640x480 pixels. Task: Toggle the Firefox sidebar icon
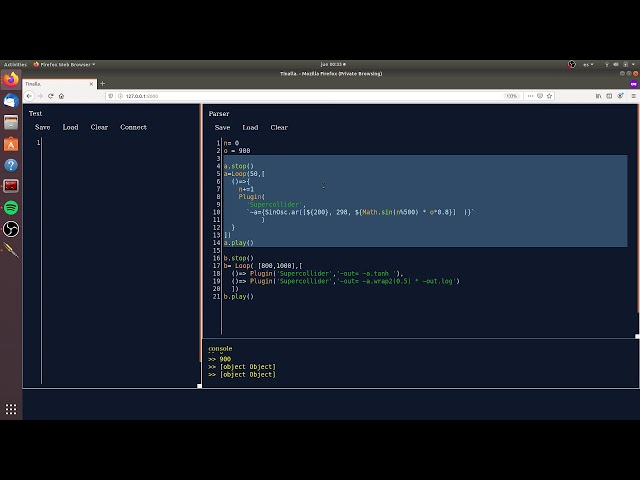tap(609, 96)
